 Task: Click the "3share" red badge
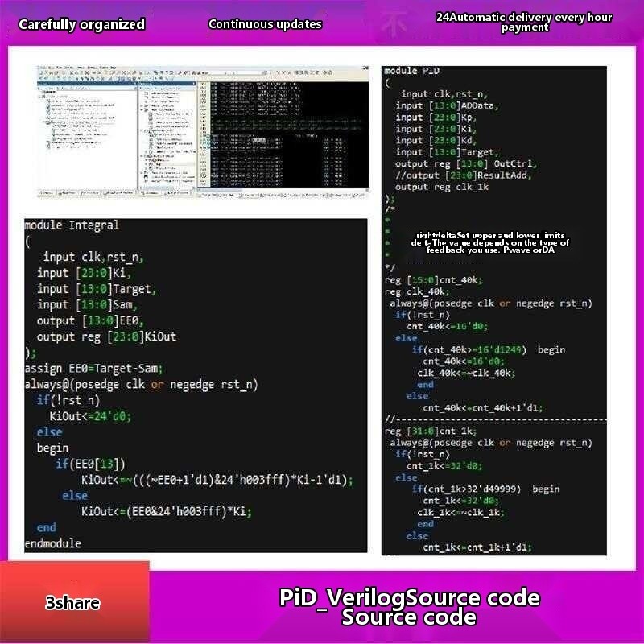(x=74, y=602)
